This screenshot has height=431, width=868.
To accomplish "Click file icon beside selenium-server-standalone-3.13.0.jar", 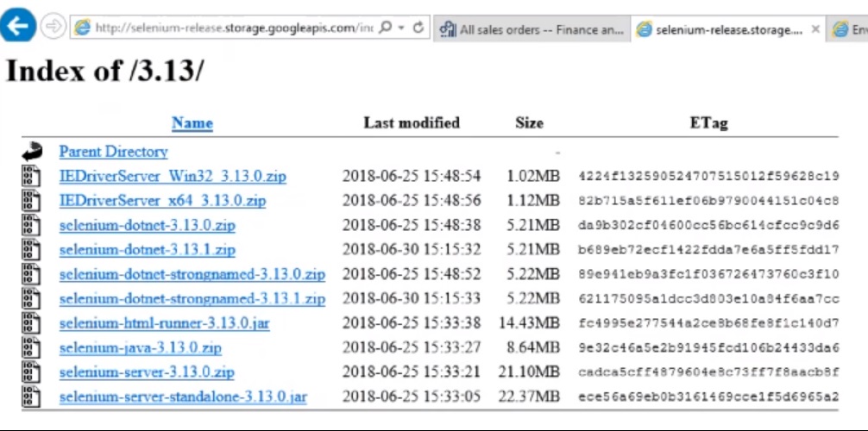I will tap(31, 397).
